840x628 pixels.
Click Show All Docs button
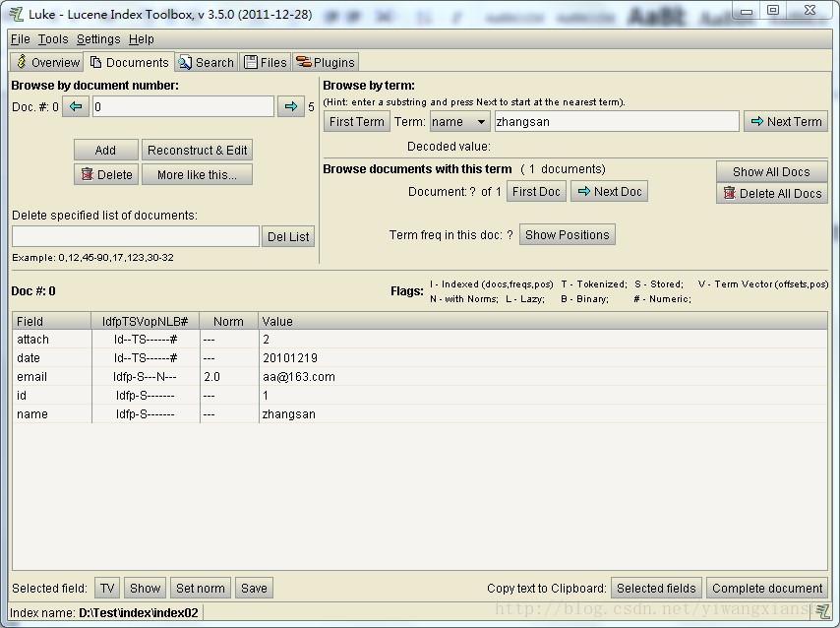(x=771, y=171)
